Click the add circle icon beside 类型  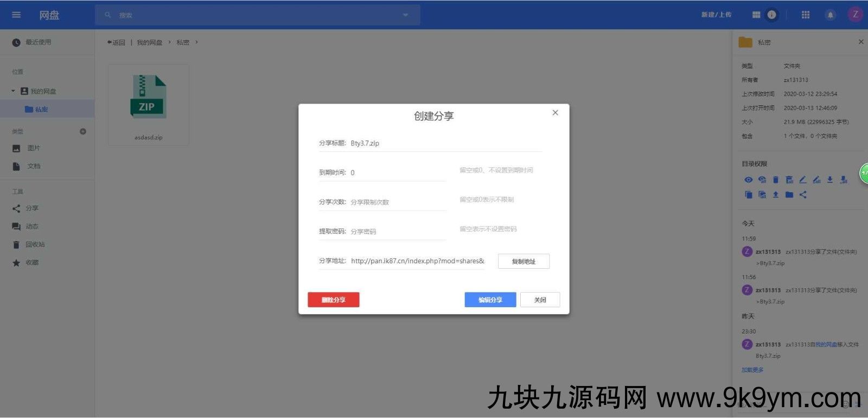[83, 131]
